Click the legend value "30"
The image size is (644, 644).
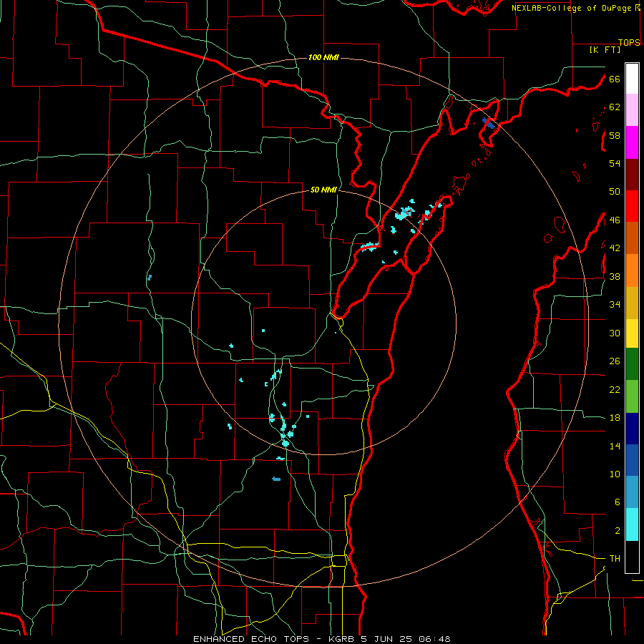click(615, 333)
